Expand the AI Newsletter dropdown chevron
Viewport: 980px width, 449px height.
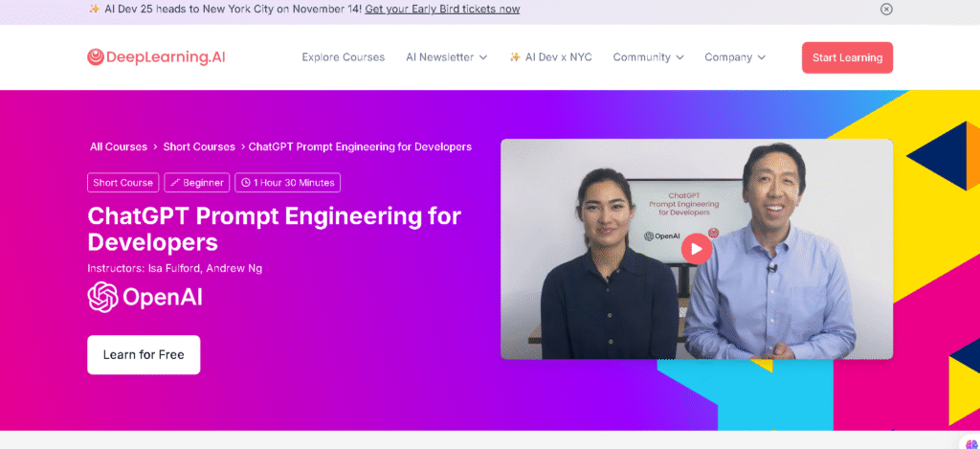[483, 57]
